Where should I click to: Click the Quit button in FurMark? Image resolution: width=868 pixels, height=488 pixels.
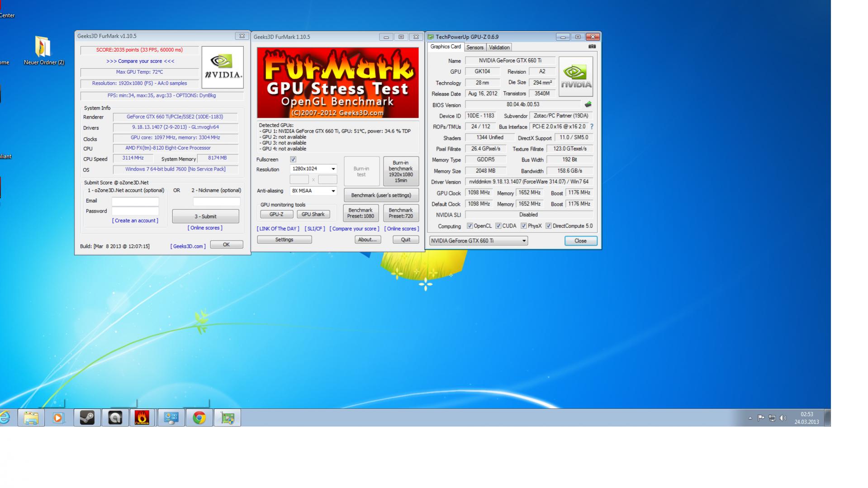(x=406, y=240)
